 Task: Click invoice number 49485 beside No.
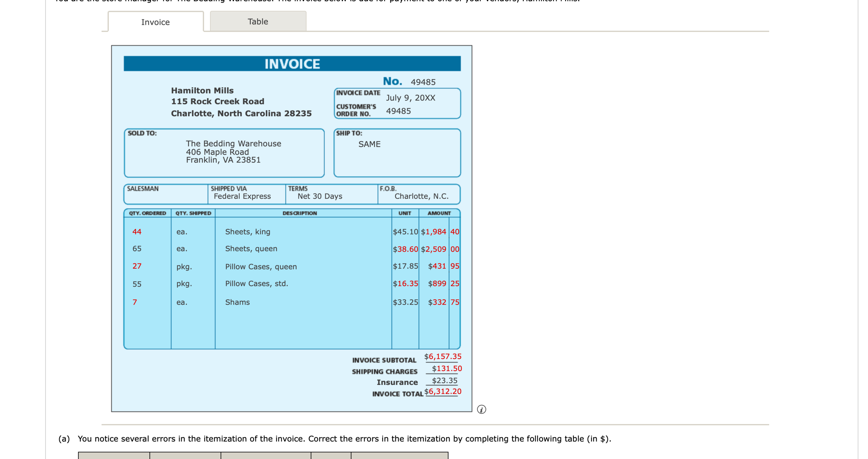(x=423, y=82)
